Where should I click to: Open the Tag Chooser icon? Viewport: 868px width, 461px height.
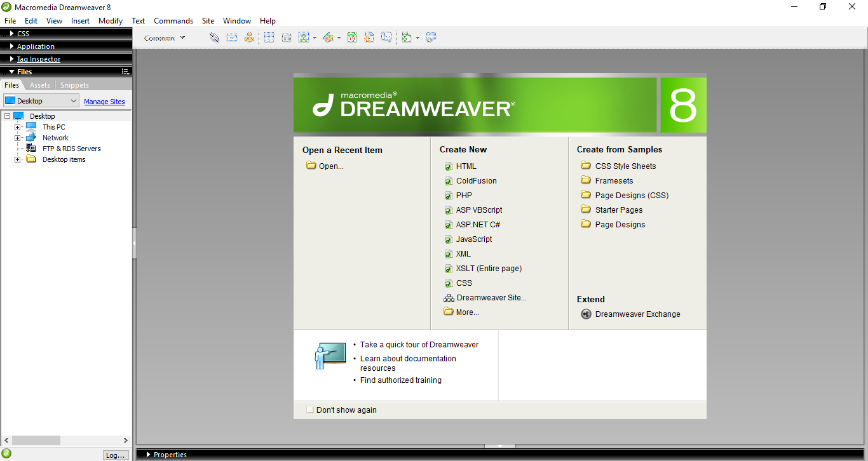(x=431, y=37)
